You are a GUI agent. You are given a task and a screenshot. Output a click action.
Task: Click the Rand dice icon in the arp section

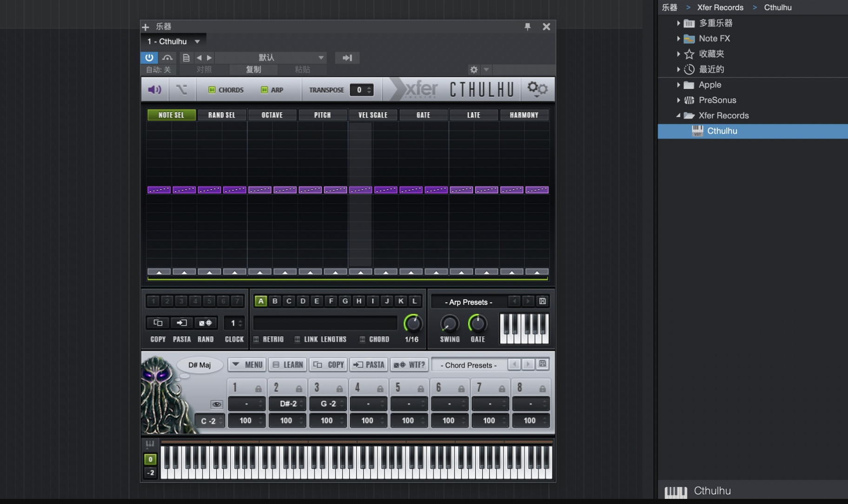click(x=206, y=323)
